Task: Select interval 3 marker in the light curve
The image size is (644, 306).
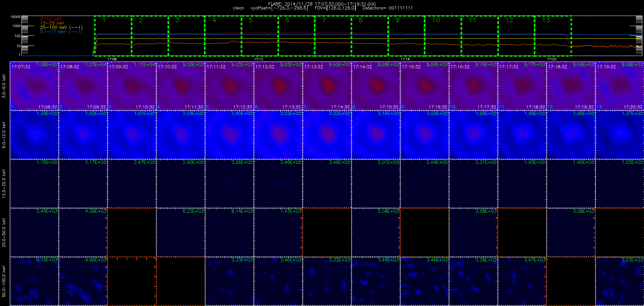Action: click(x=177, y=21)
